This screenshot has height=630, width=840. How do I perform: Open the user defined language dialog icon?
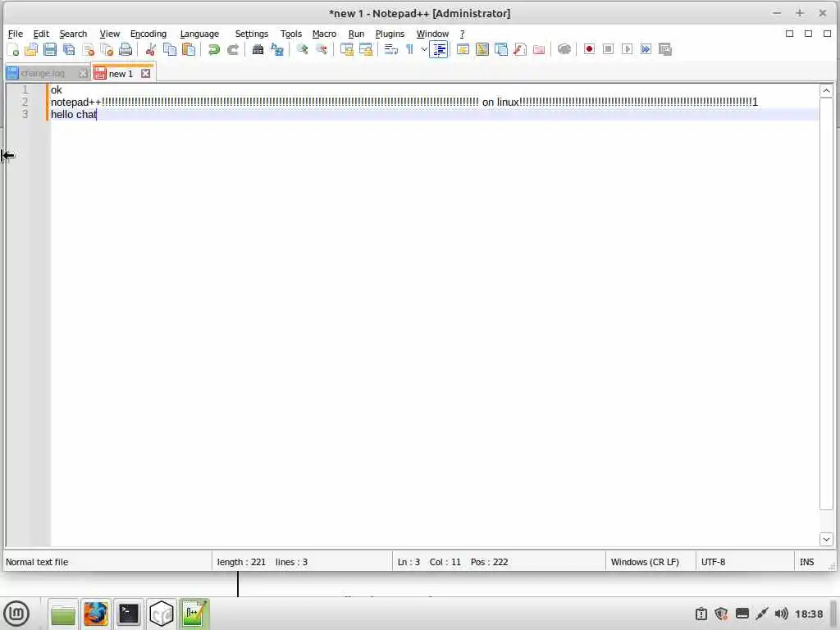463,50
